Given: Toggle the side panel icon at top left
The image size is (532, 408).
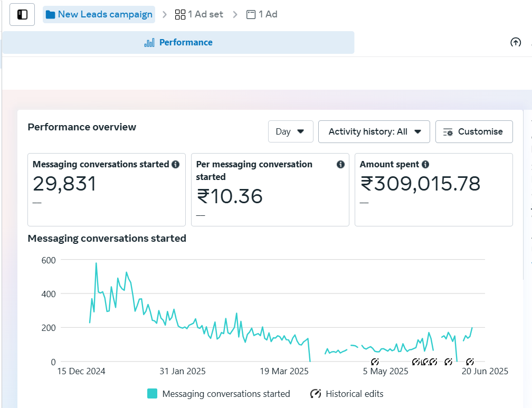Looking at the screenshot, I should pyautogui.click(x=22, y=15).
